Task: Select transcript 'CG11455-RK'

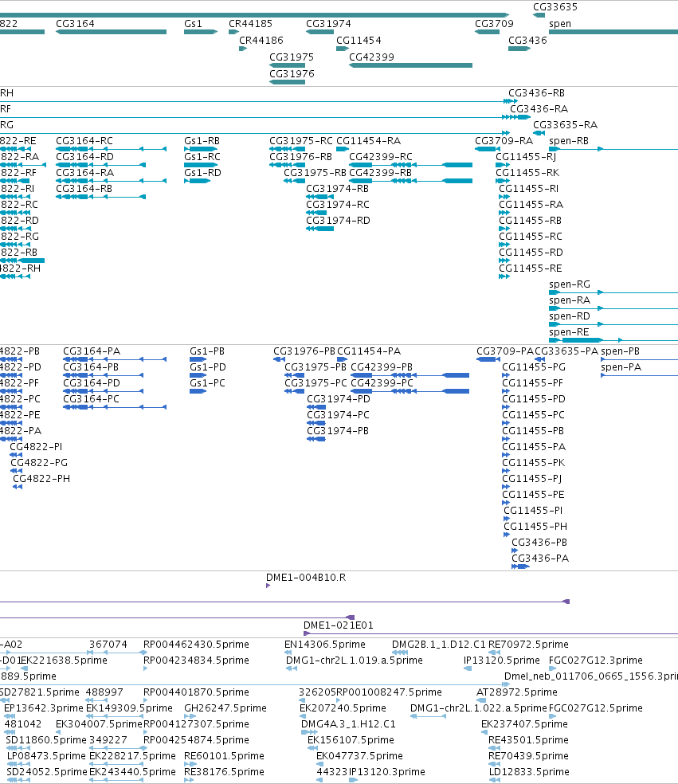Action: [x=527, y=173]
